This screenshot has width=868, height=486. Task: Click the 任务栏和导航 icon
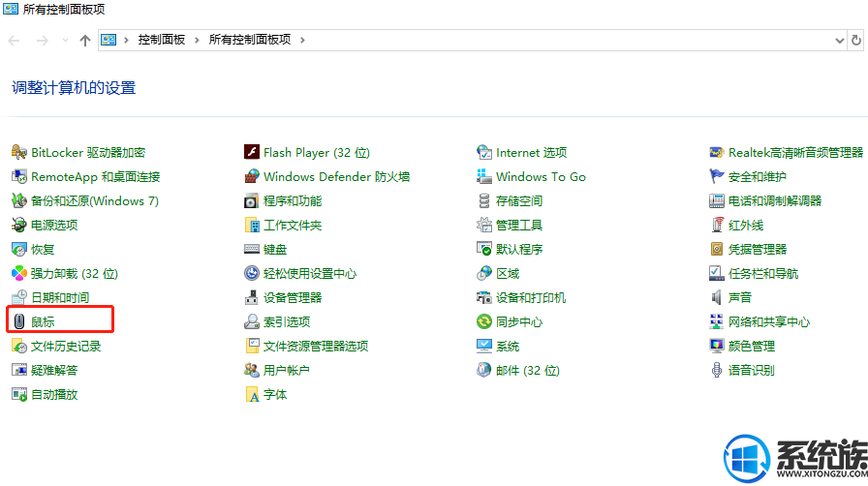point(716,273)
